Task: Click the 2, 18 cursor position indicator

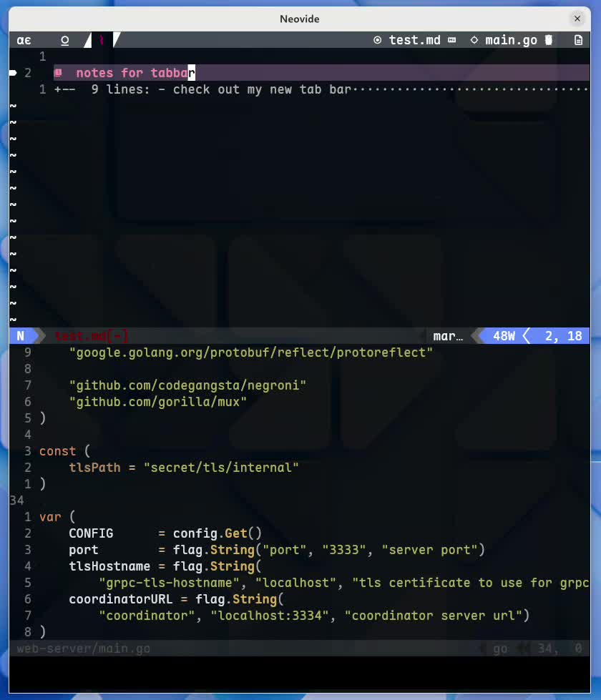Action: pyautogui.click(x=564, y=336)
